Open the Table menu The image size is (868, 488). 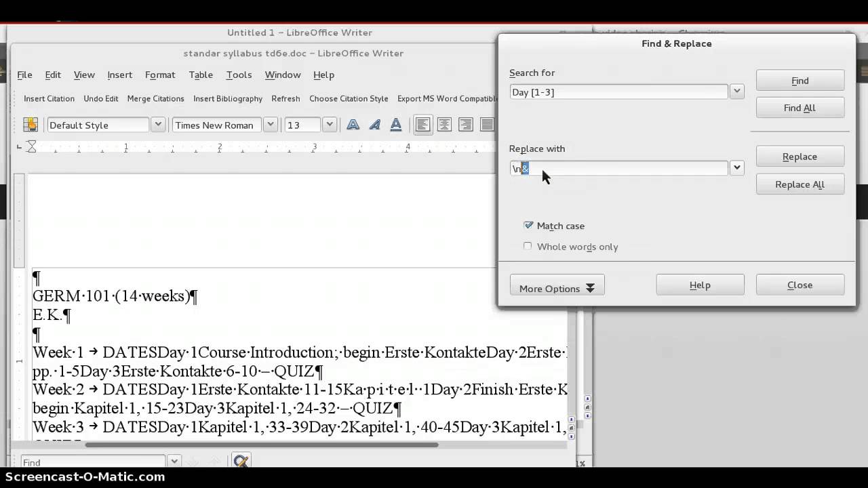point(201,75)
